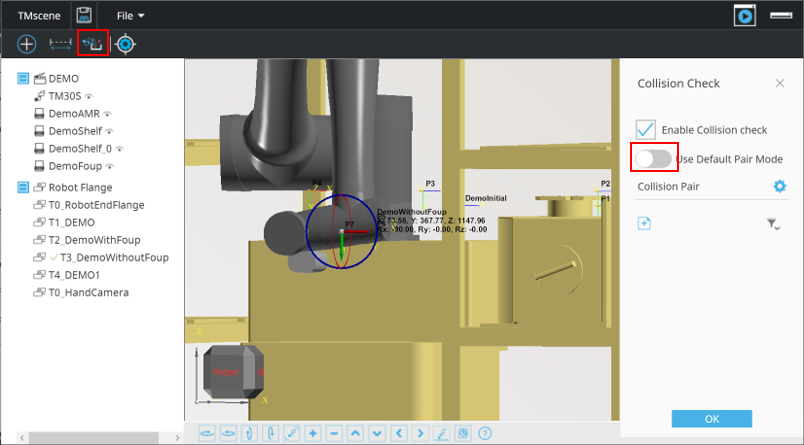Collapse the DEMO tree node
This screenshot has width=804, height=445.
click(x=23, y=78)
